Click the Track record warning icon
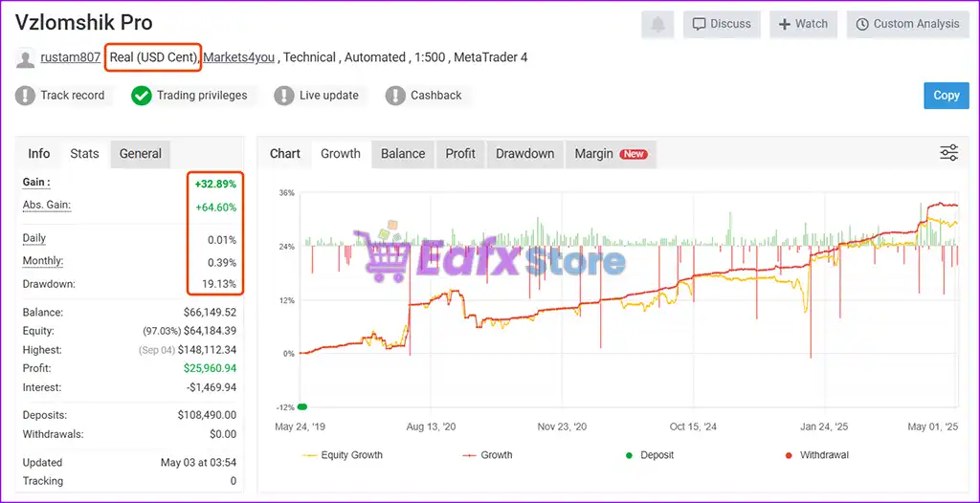The height and width of the screenshot is (503, 980). [x=25, y=96]
